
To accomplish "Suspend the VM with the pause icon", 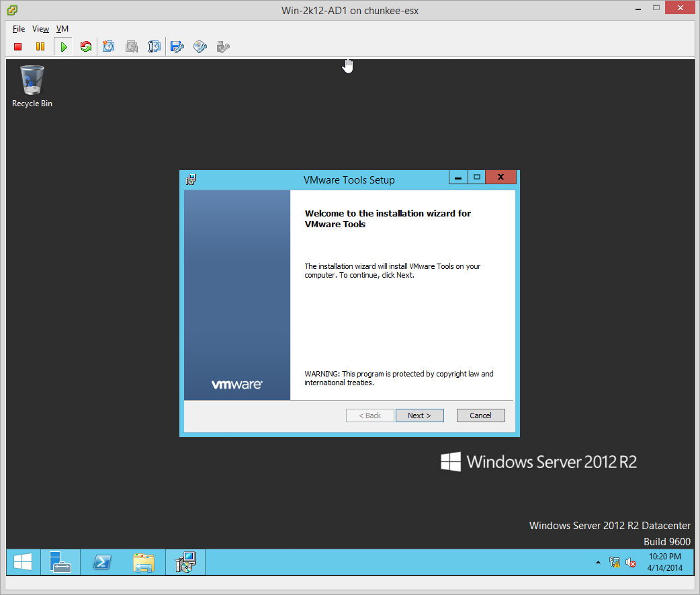I will [40, 46].
